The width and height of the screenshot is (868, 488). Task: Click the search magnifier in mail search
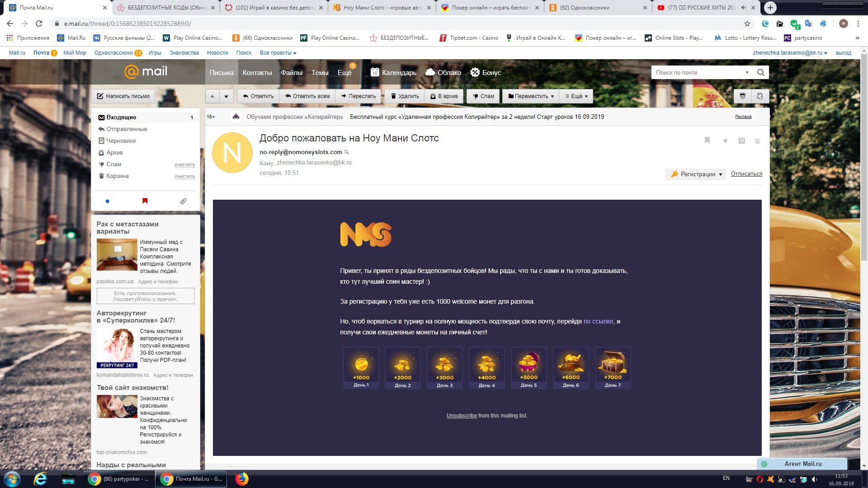(761, 72)
